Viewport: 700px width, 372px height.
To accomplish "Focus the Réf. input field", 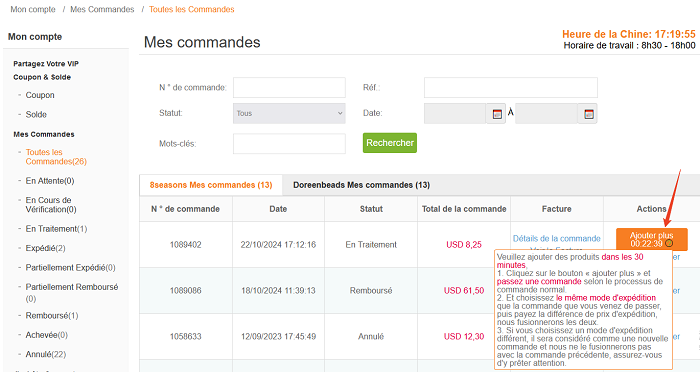I will [511, 88].
